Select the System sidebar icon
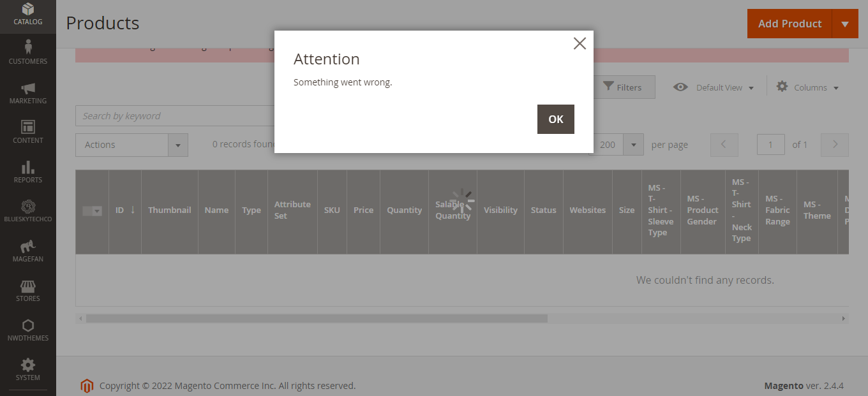The image size is (868, 396). point(28,368)
